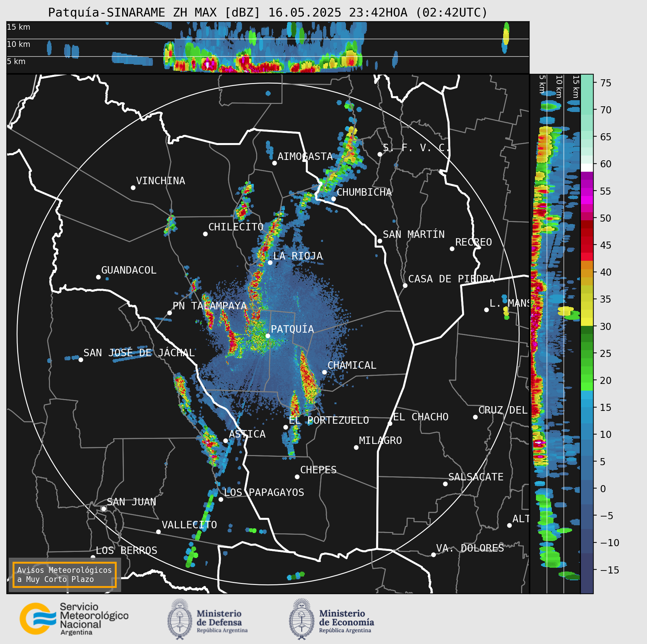Click the VINCHINA city label
This screenshot has height=644, width=647.
point(160,180)
